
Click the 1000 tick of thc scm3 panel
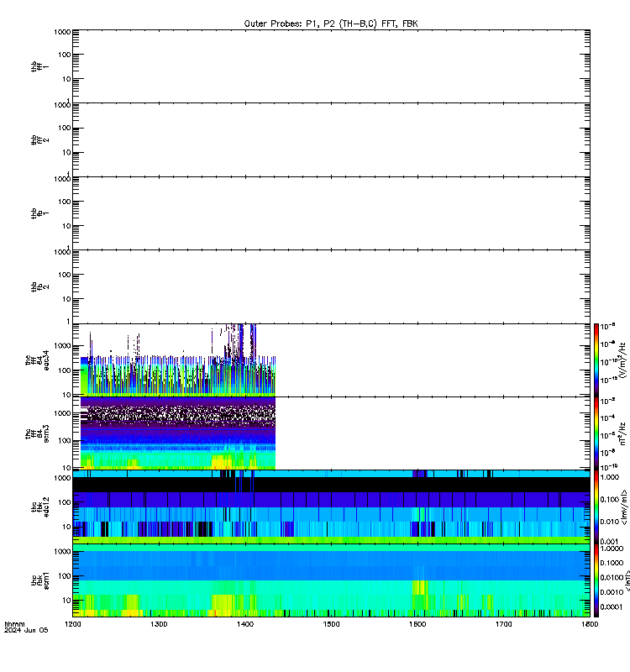pyautogui.click(x=62, y=413)
